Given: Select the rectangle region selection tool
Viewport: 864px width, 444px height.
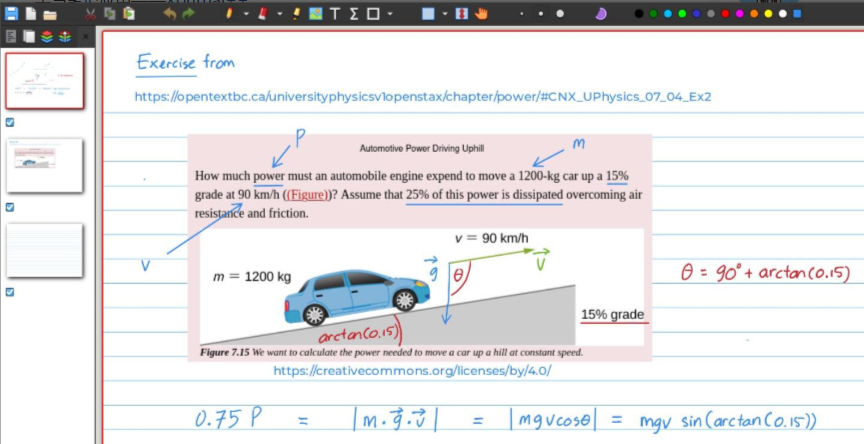Looking at the screenshot, I should (428, 14).
